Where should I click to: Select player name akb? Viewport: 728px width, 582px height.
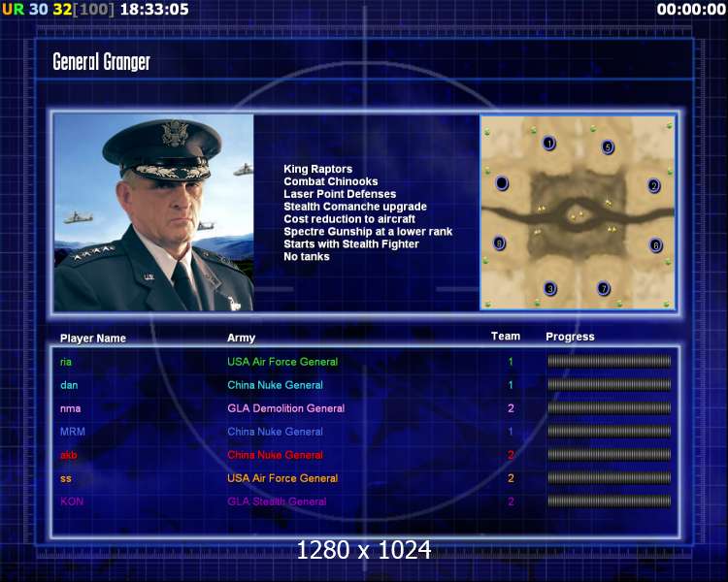tap(68, 455)
